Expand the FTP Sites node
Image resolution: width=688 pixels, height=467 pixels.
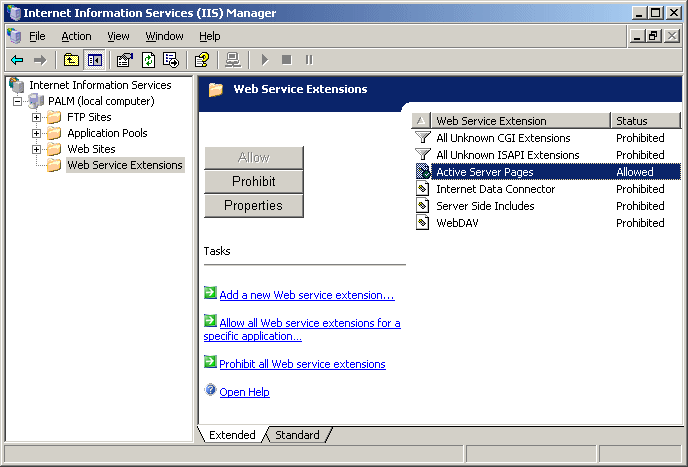point(36,117)
